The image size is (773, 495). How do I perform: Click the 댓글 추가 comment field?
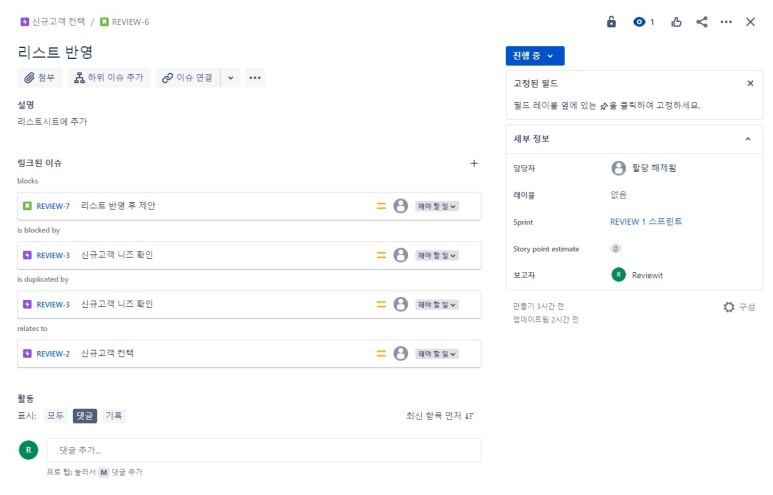pos(264,450)
